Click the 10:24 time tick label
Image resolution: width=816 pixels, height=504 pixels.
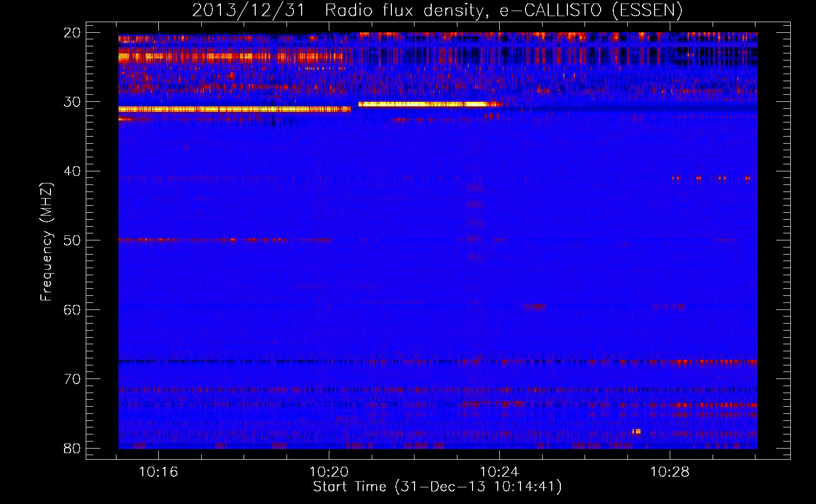pyautogui.click(x=499, y=472)
